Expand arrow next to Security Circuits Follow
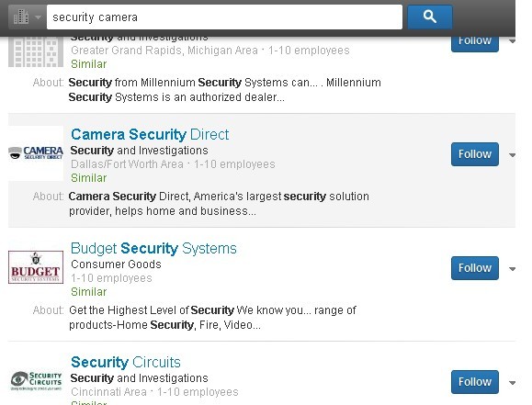The width and height of the screenshot is (532, 405). pyautogui.click(x=513, y=383)
